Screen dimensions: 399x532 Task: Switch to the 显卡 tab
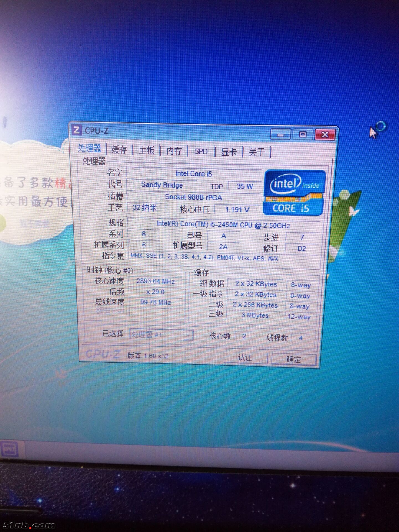pyautogui.click(x=229, y=152)
